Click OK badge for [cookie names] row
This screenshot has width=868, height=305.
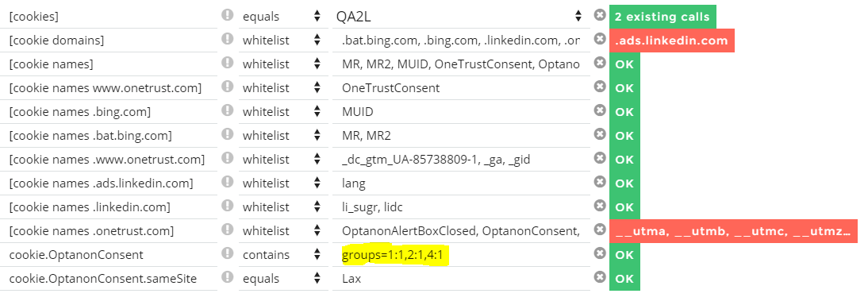pos(624,64)
